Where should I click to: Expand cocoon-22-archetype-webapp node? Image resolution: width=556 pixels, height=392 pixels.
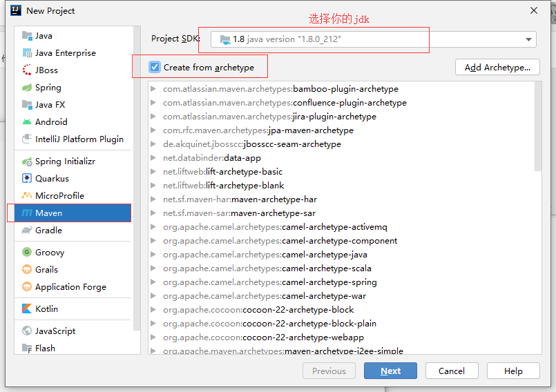tap(153, 337)
